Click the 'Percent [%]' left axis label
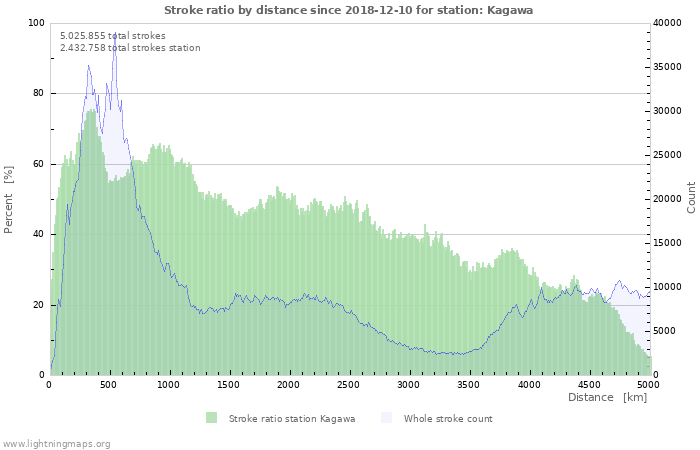The height and width of the screenshot is (450, 700). coord(9,199)
